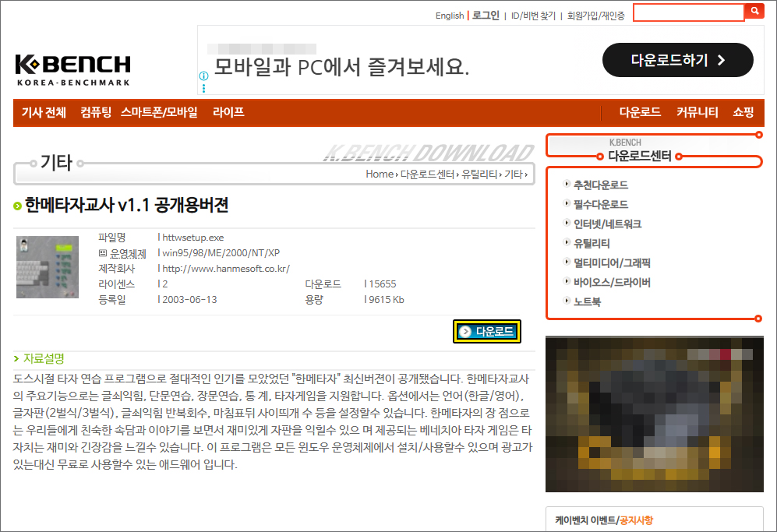Open 유틸리티 sidebar category
The image size is (777, 532).
(592, 244)
